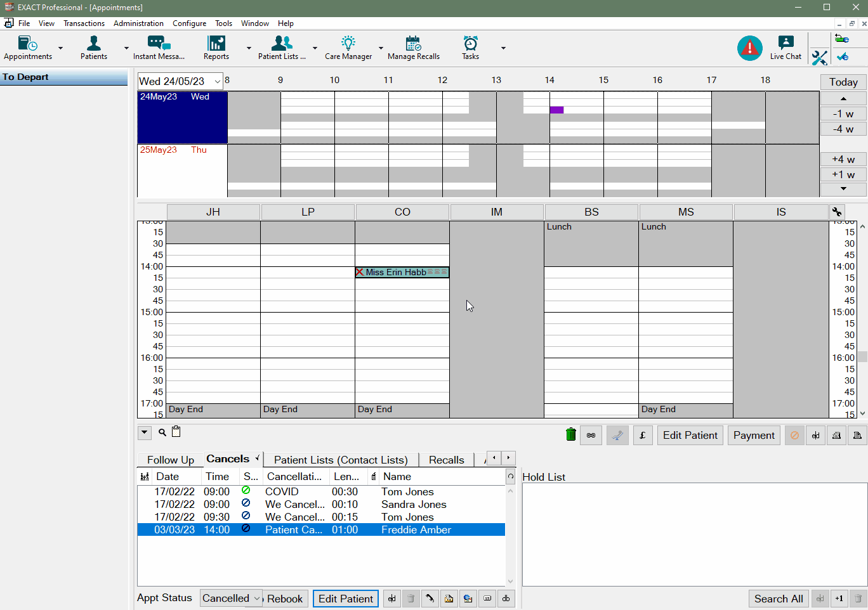Image resolution: width=868 pixels, height=610 pixels.
Task: Open the Transactions menu
Action: pos(84,23)
